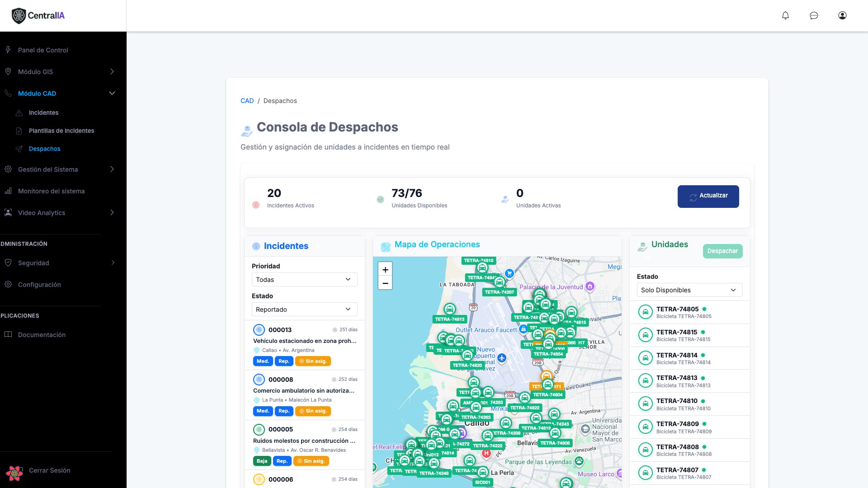Open Plantillas de Incidentes submenu item

click(x=61, y=131)
